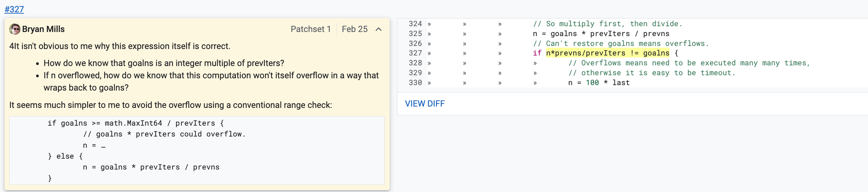The image size is (868, 192).
Task: Click line number 329 in the diff
Action: (415, 73)
